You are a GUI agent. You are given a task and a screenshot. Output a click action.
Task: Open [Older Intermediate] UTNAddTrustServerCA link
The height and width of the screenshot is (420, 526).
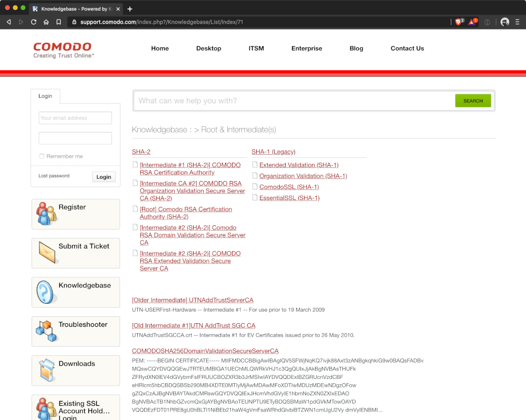[193, 300]
